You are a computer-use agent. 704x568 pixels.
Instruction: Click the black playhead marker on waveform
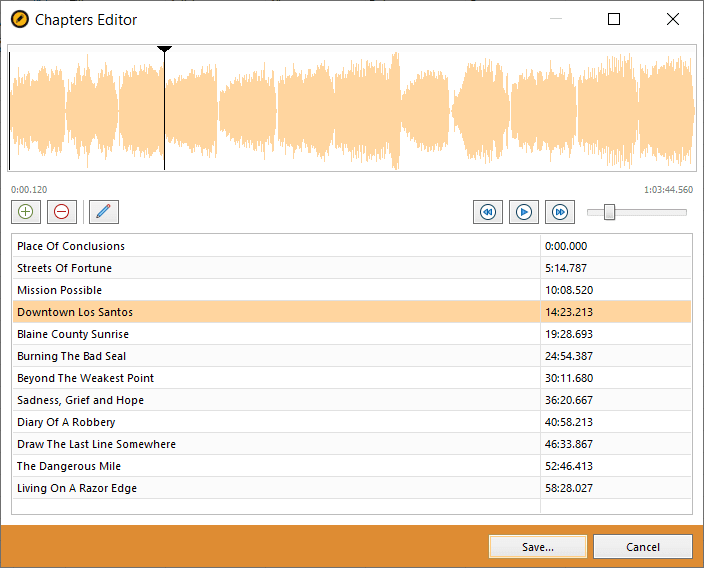pos(164,49)
